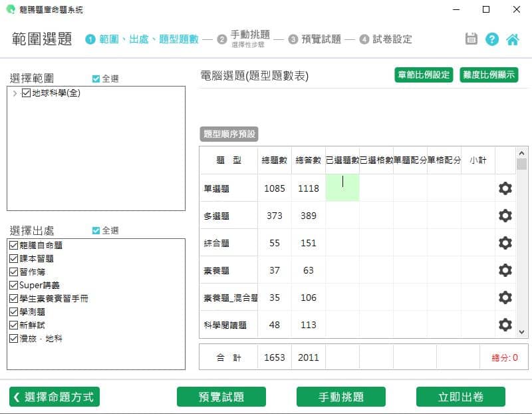532x414 pixels.
Task: Click the 已選題數 cell for 多選題
Action: [x=342, y=216]
